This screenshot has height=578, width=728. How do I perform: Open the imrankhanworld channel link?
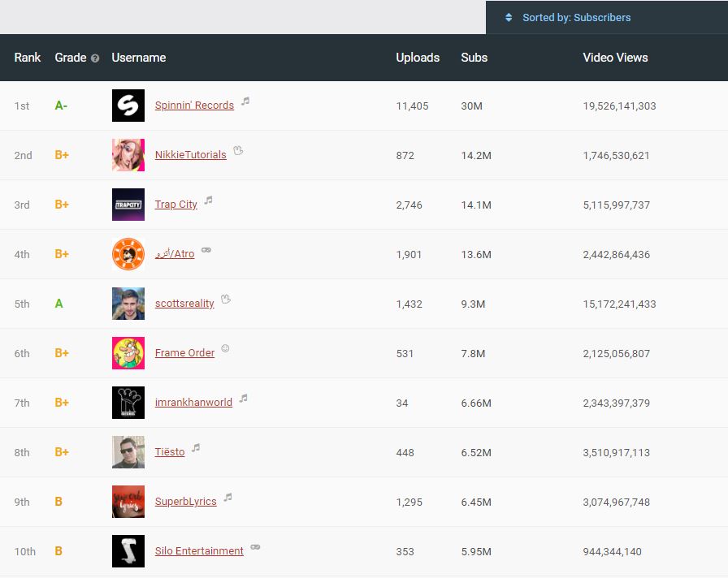[193, 403]
